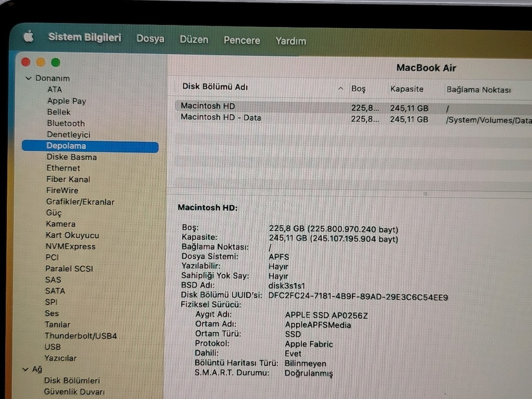This screenshot has height=399, width=532.
Task: Sort by Boş column header
Action: coord(358,88)
